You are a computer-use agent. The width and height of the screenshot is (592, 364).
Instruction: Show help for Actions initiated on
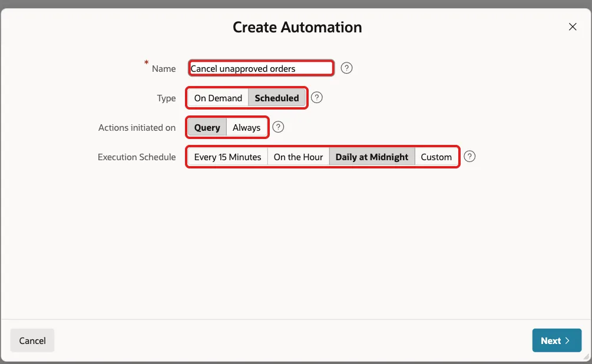pos(278,127)
